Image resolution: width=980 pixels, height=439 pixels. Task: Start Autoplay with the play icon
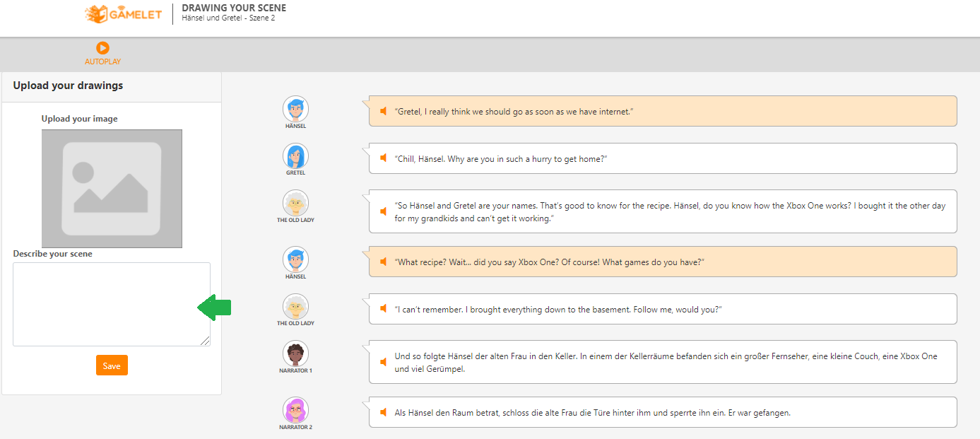pos(102,48)
